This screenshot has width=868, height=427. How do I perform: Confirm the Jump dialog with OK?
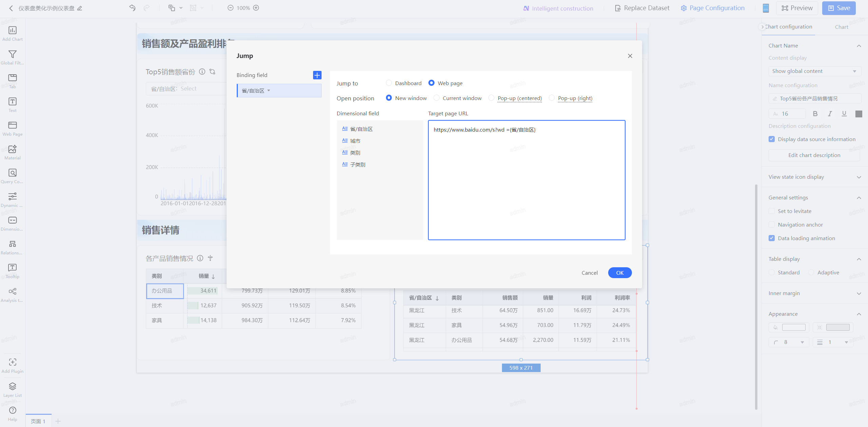click(x=620, y=273)
